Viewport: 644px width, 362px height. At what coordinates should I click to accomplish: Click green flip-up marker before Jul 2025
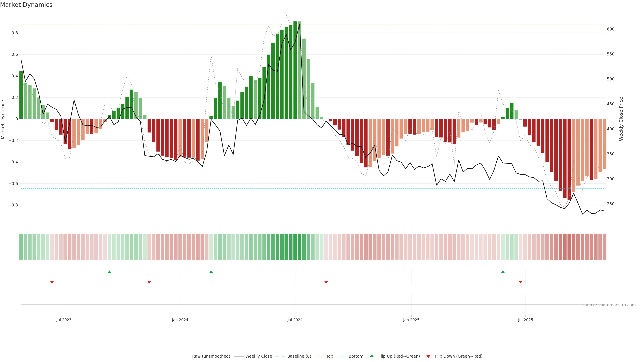click(503, 272)
